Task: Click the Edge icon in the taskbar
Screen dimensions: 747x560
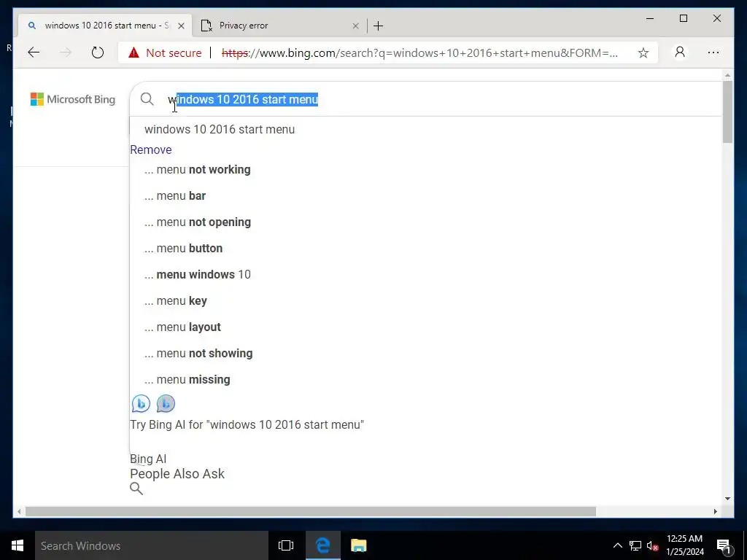Action: (323, 545)
